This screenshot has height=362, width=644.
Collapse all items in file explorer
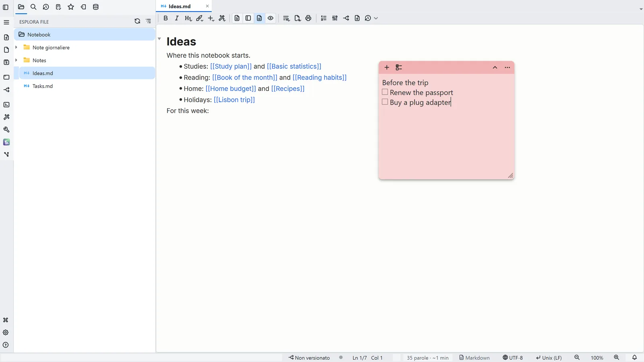(x=149, y=21)
